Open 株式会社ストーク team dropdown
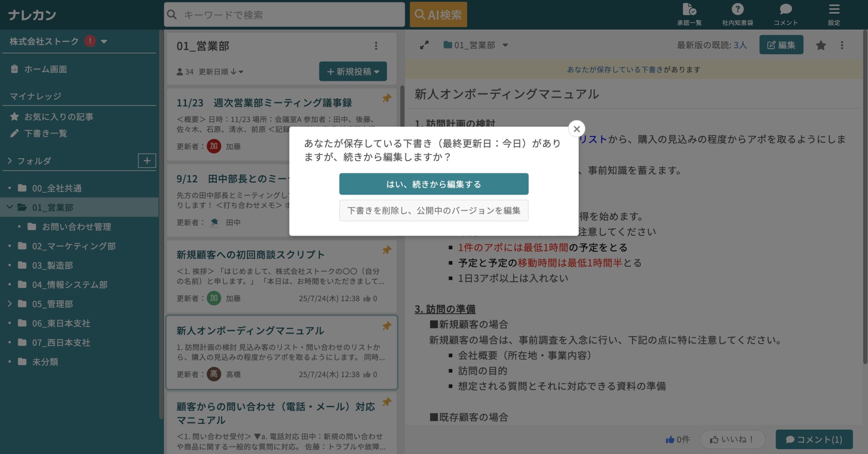Image resolution: width=868 pixels, height=454 pixels. click(x=104, y=41)
